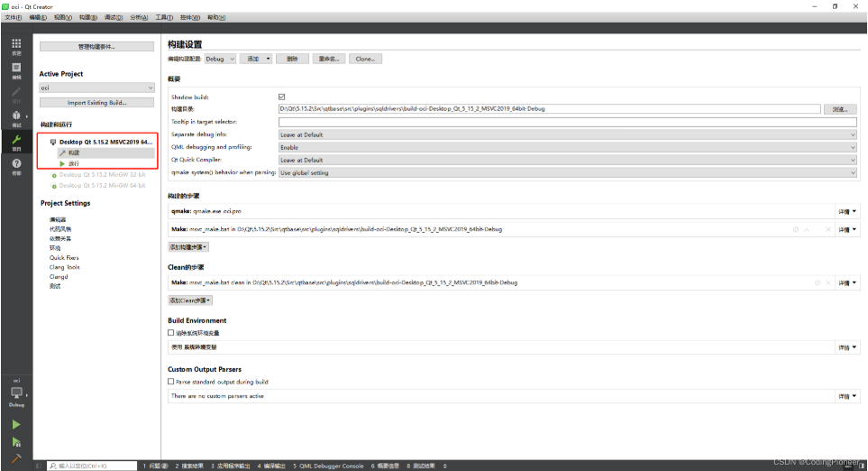Click the locator search field
868x471 pixels.
[92, 466]
